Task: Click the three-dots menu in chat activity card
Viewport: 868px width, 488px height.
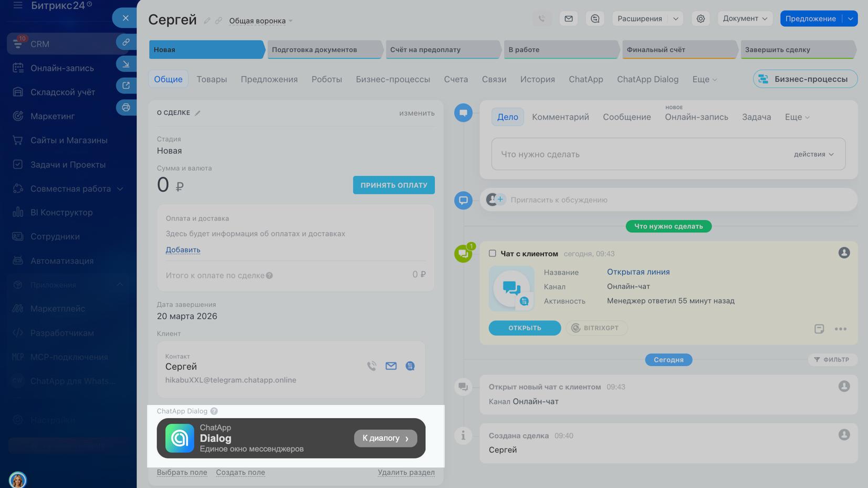Action: (x=840, y=329)
